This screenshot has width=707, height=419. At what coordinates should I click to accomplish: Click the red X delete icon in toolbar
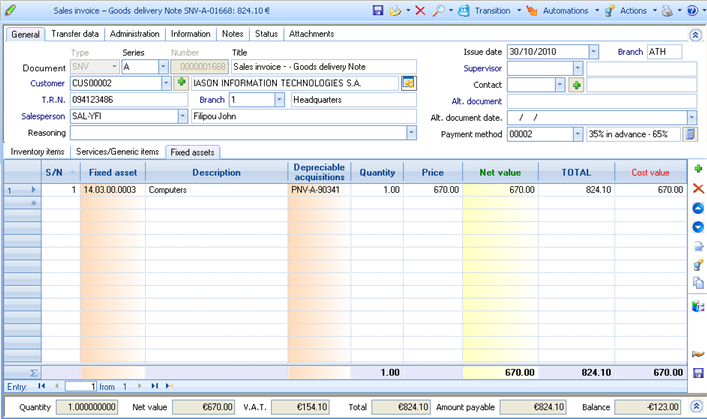pyautogui.click(x=420, y=10)
